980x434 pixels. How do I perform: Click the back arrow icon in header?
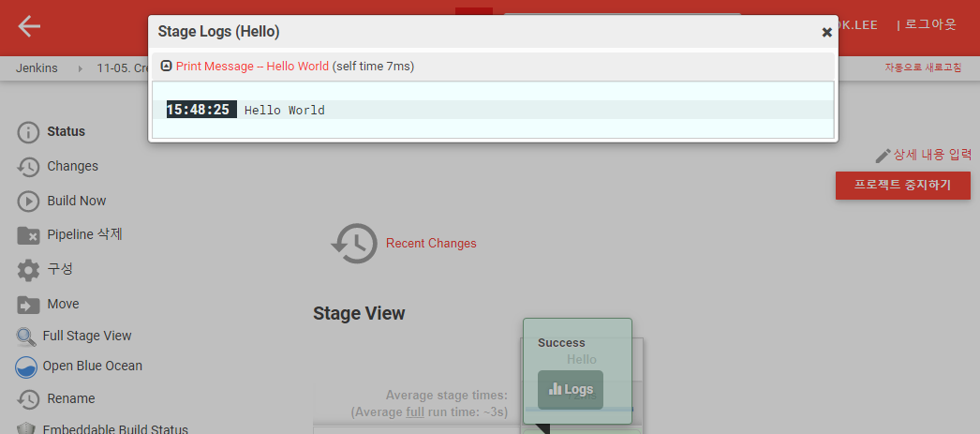[29, 26]
